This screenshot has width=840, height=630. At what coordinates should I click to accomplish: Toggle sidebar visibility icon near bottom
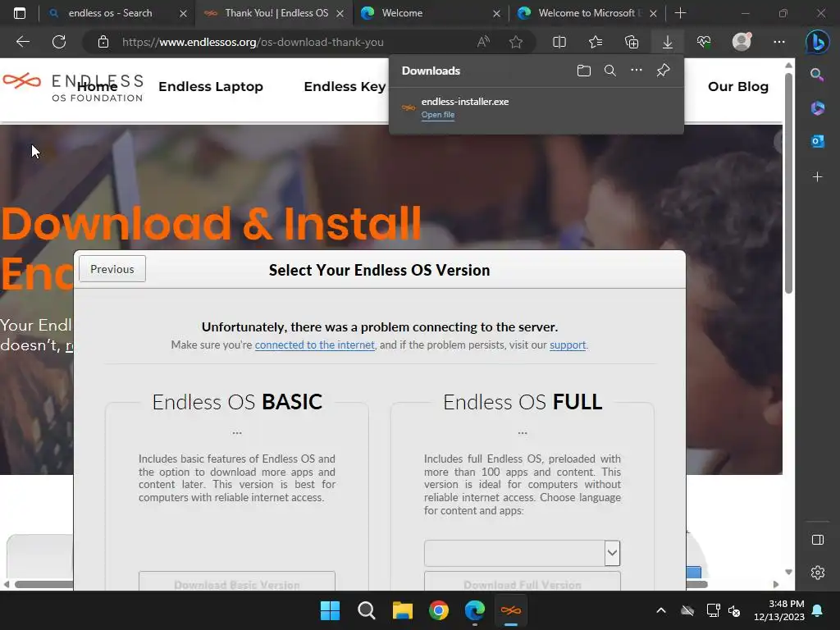coord(818,540)
